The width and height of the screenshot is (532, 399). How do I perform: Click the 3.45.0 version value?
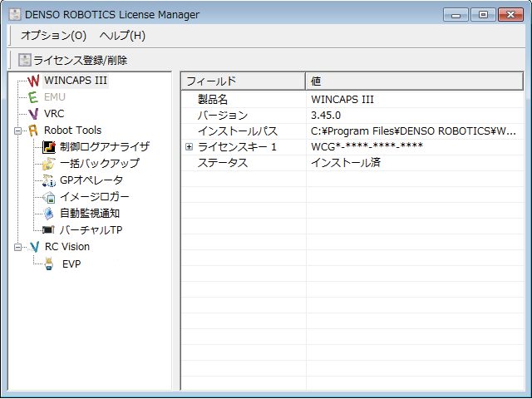point(326,116)
